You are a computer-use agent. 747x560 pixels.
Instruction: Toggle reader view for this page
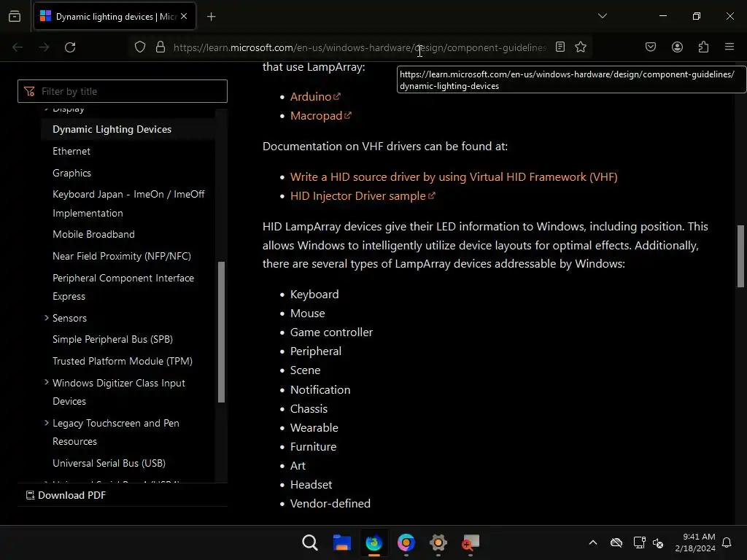point(560,47)
